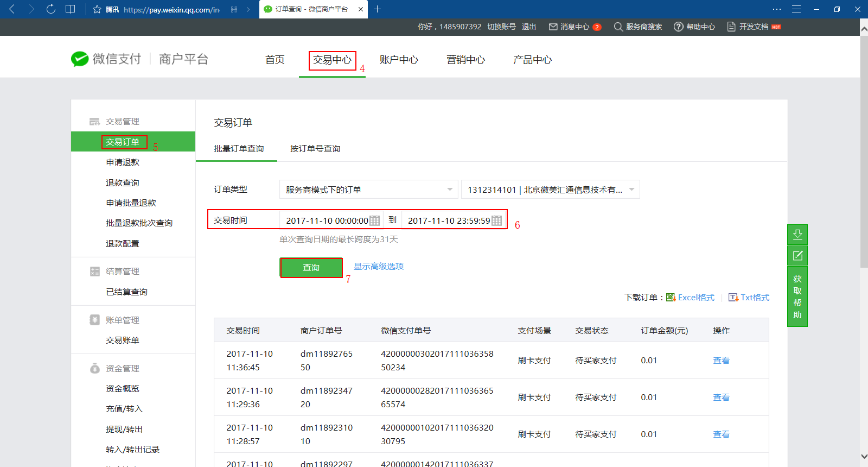
Task: Click the page vertical scrollbar
Action: pyautogui.click(x=864, y=152)
